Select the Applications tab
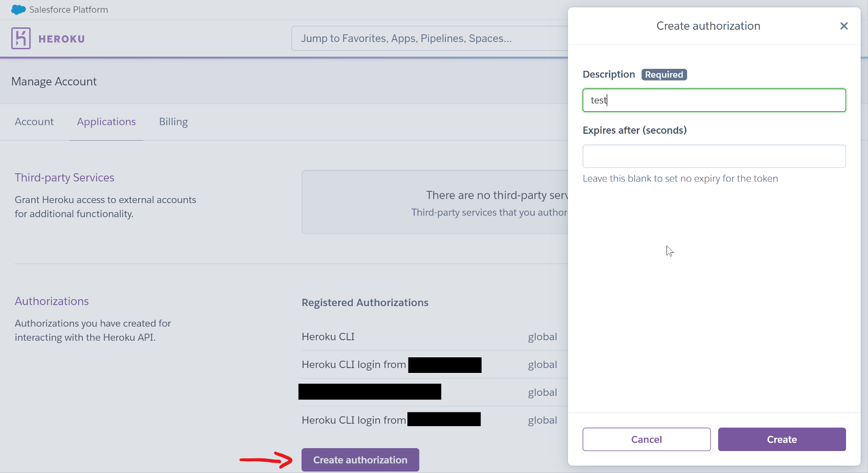The height and width of the screenshot is (473, 868). (106, 122)
